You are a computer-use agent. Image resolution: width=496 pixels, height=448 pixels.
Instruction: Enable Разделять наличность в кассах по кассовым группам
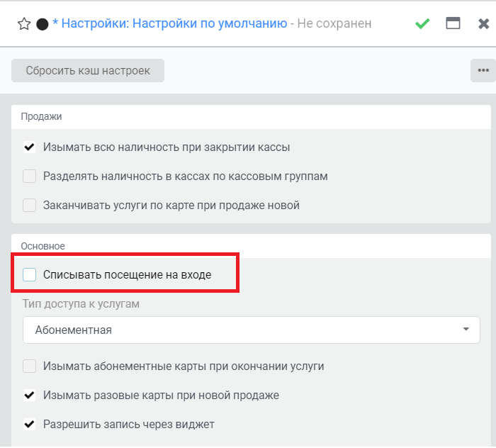coord(30,177)
